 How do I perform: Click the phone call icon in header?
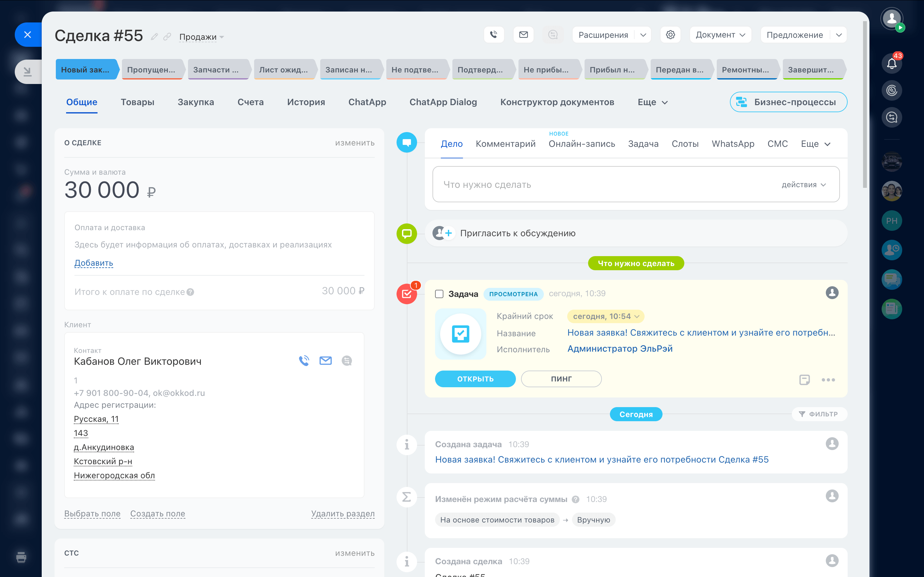point(494,35)
